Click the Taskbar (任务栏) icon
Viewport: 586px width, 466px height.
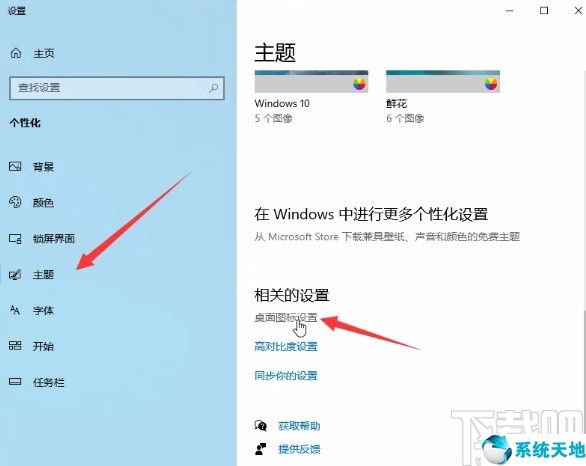pyautogui.click(x=15, y=382)
